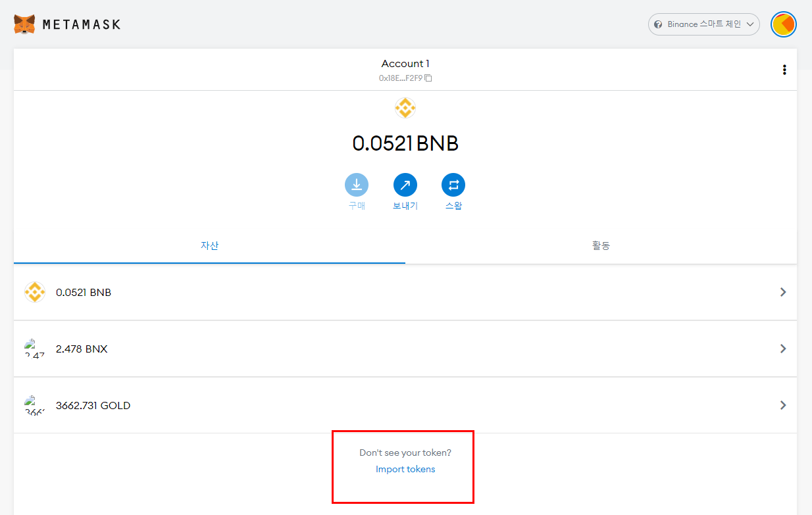Image resolution: width=812 pixels, height=515 pixels.
Task: Click the BNB logo above the balance
Action: point(405,108)
